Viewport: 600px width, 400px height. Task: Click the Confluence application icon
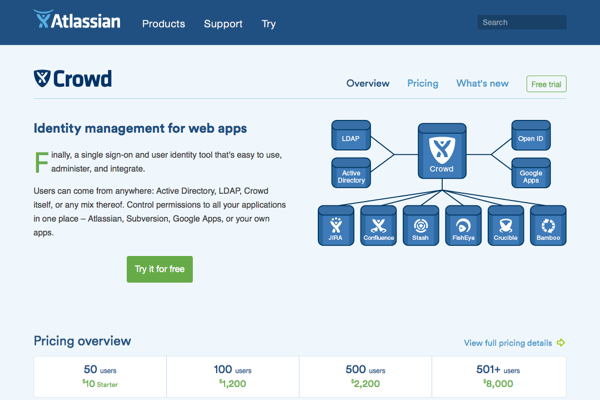(x=378, y=226)
